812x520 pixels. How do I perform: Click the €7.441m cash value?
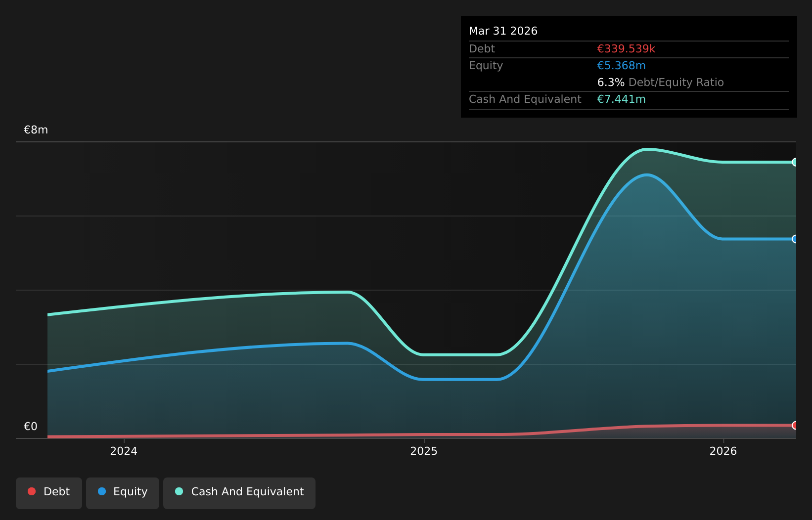[x=621, y=99]
